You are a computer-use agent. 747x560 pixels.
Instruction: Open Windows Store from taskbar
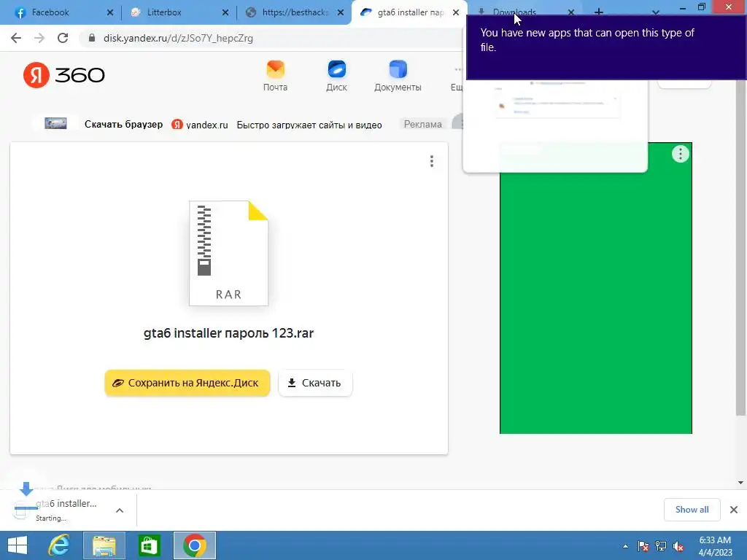point(149,545)
